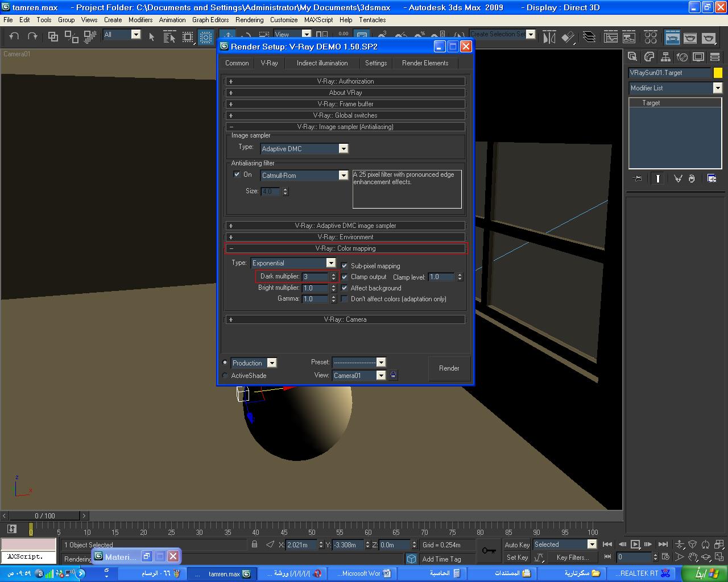
Task: Switch to Hierarchy command panel tab
Action: point(665,56)
